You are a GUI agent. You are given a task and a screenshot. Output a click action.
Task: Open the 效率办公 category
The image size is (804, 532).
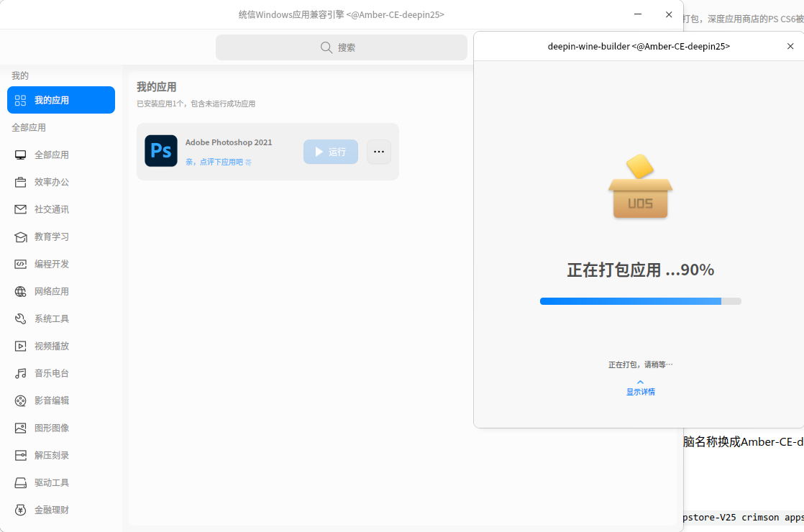61,182
